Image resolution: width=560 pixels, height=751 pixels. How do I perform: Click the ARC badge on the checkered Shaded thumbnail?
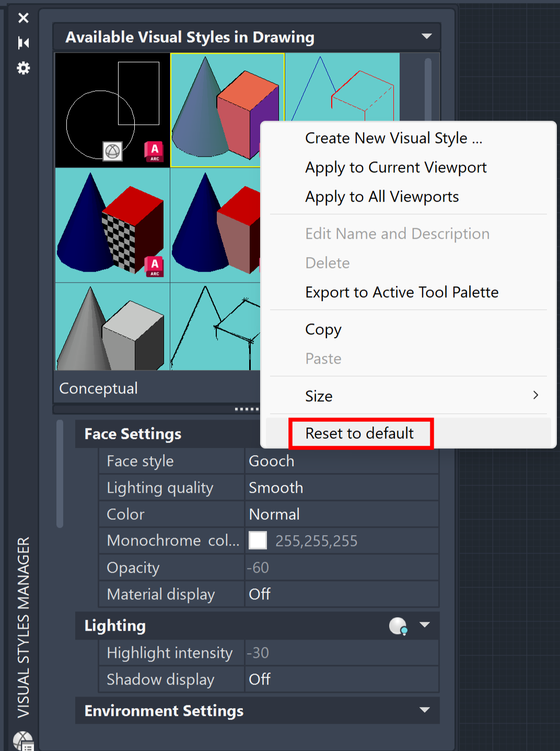click(x=154, y=267)
